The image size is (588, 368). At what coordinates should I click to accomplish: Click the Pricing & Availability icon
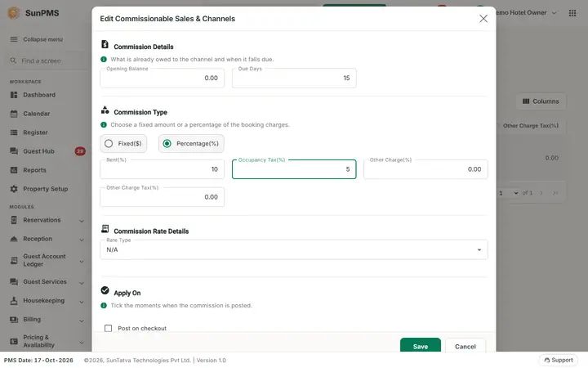click(x=14, y=341)
